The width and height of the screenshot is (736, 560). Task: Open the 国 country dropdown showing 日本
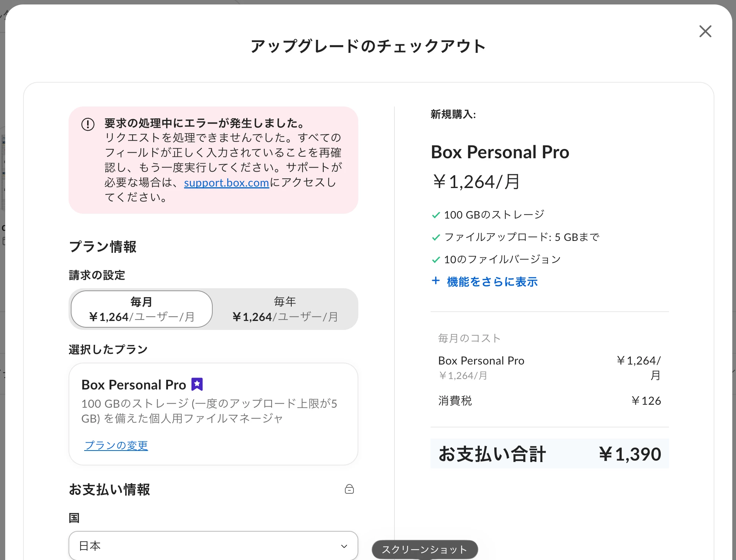213,546
